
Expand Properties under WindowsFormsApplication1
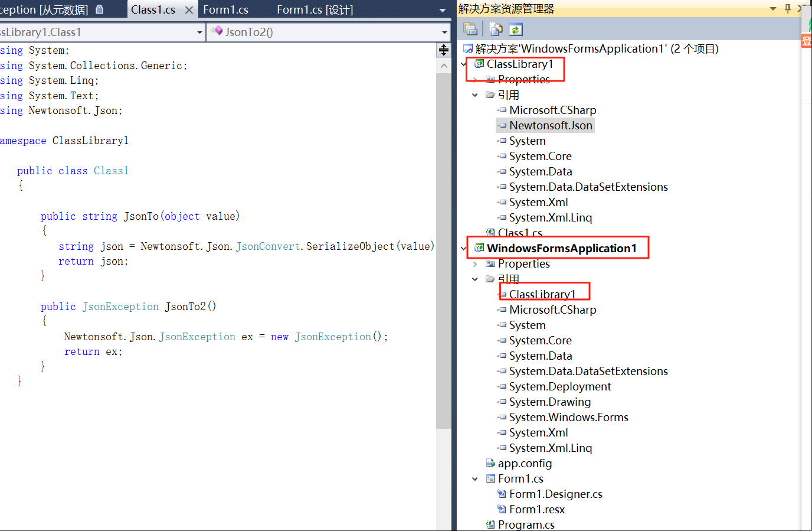tap(475, 264)
